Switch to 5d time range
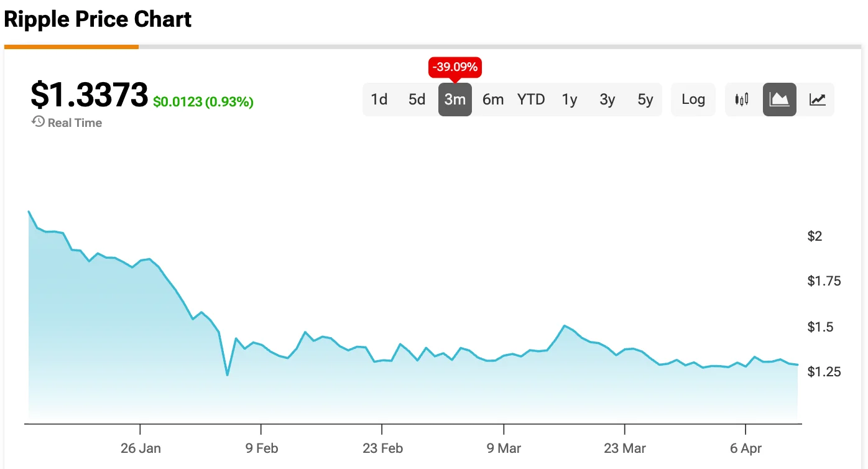868x469 pixels. (x=417, y=100)
